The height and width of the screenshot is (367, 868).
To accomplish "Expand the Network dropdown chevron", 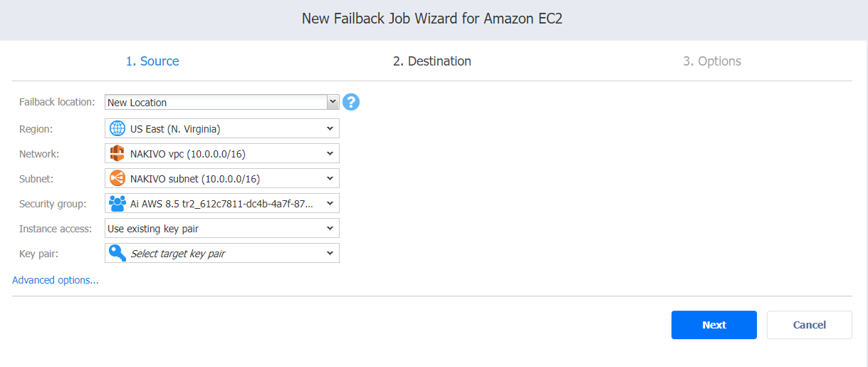I will pyautogui.click(x=330, y=153).
